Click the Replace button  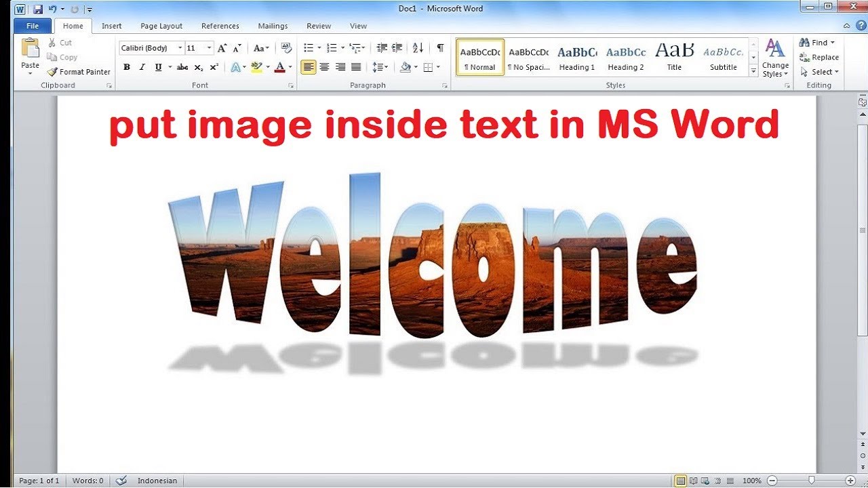[819, 58]
